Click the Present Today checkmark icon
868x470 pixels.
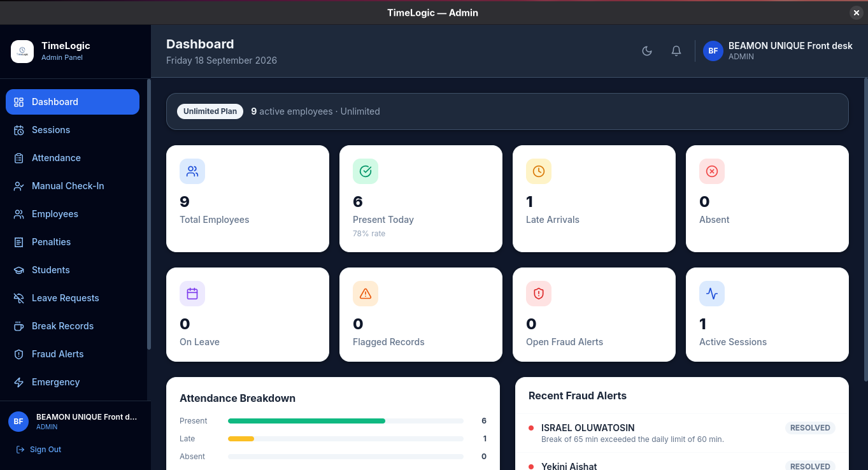tap(366, 171)
